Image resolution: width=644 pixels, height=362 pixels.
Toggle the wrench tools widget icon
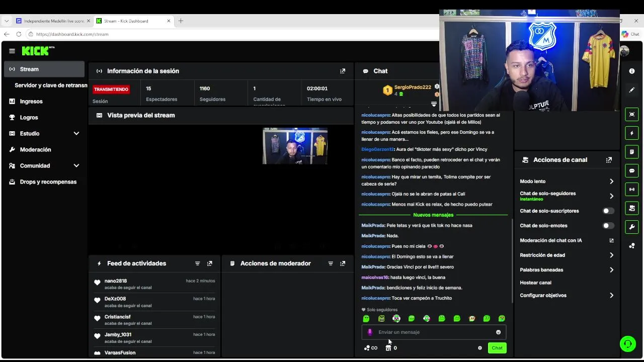click(x=632, y=227)
